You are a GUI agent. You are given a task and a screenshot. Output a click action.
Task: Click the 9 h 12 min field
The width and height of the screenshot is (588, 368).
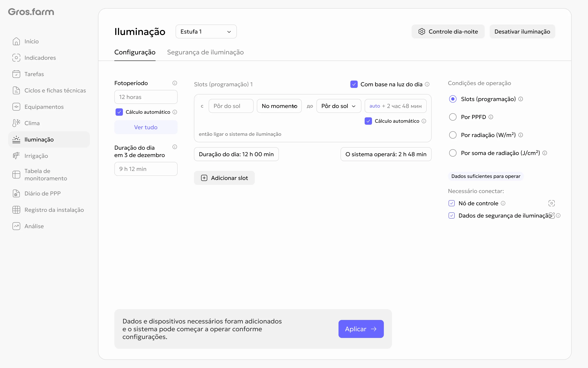pyautogui.click(x=146, y=169)
